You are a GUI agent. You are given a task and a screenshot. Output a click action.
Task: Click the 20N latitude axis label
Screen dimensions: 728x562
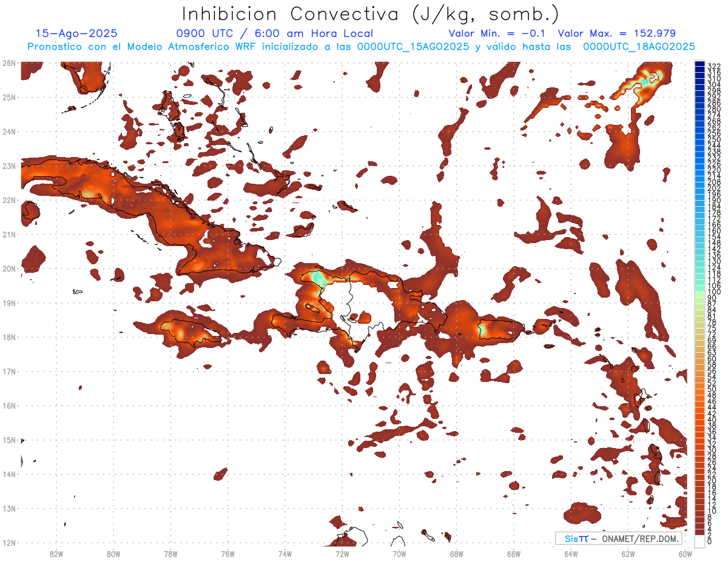pyautogui.click(x=8, y=268)
